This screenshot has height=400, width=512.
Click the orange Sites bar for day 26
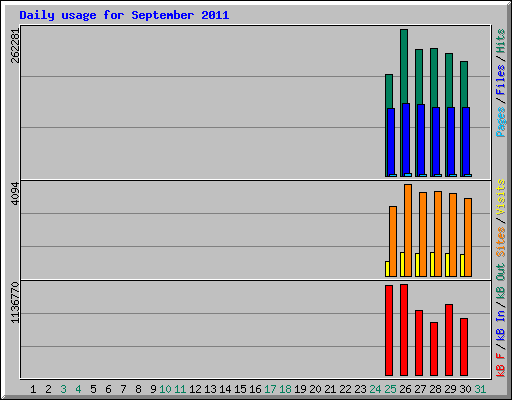tap(408, 230)
